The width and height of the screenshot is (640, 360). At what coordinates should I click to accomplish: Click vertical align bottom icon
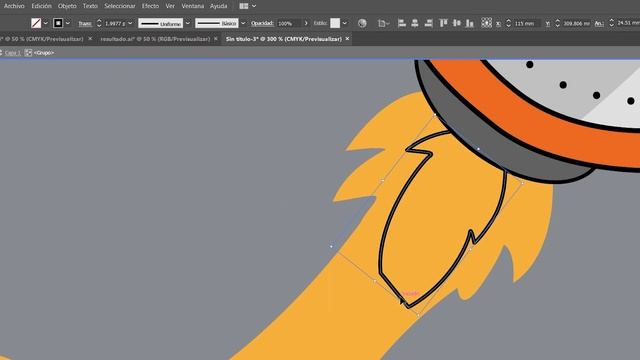pyautogui.click(x=470, y=23)
